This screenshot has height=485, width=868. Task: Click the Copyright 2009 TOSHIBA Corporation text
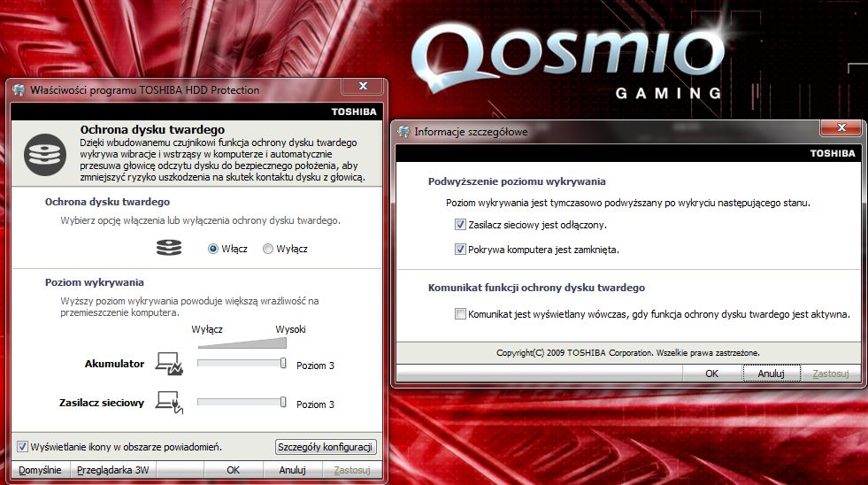(x=627, y=352)
